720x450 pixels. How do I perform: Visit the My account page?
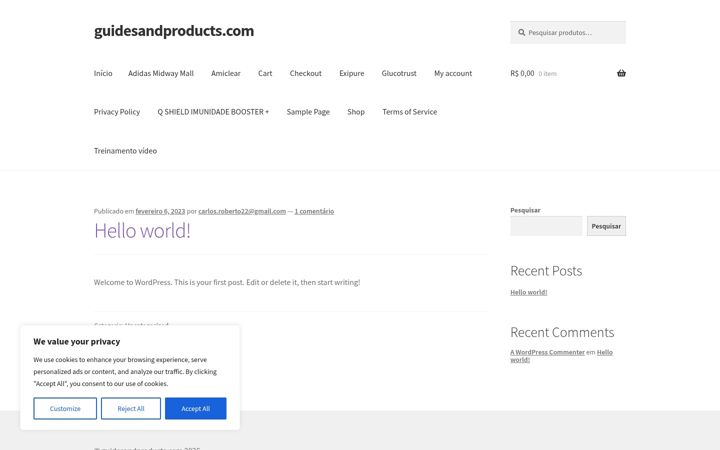pyautogui.click(x=453, y=73)
